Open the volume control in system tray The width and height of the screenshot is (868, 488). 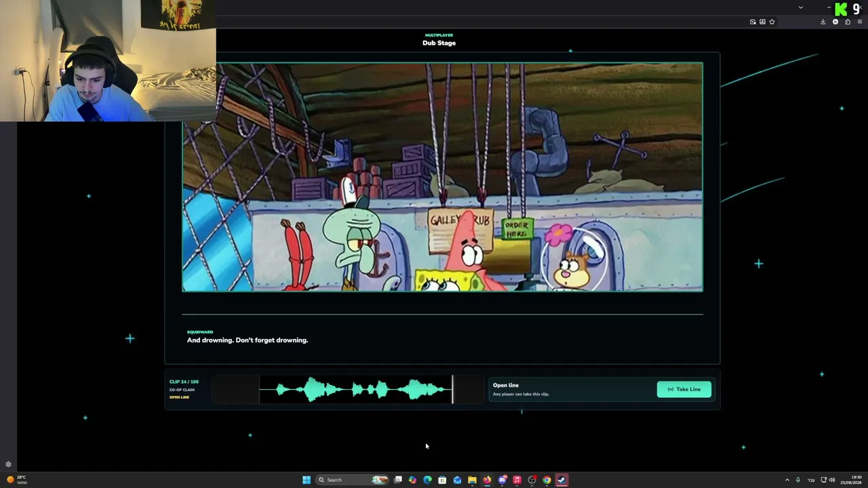(x=832, y=480)
